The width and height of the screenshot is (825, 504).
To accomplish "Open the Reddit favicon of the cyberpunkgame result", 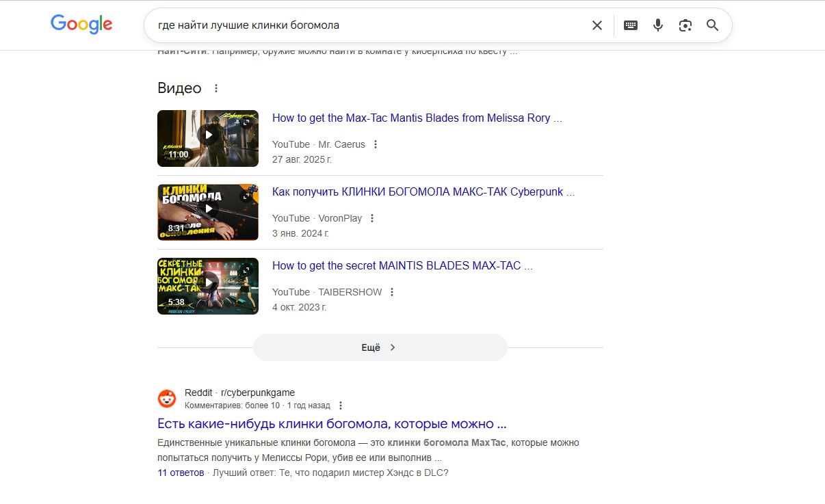I will click(167, 399).
